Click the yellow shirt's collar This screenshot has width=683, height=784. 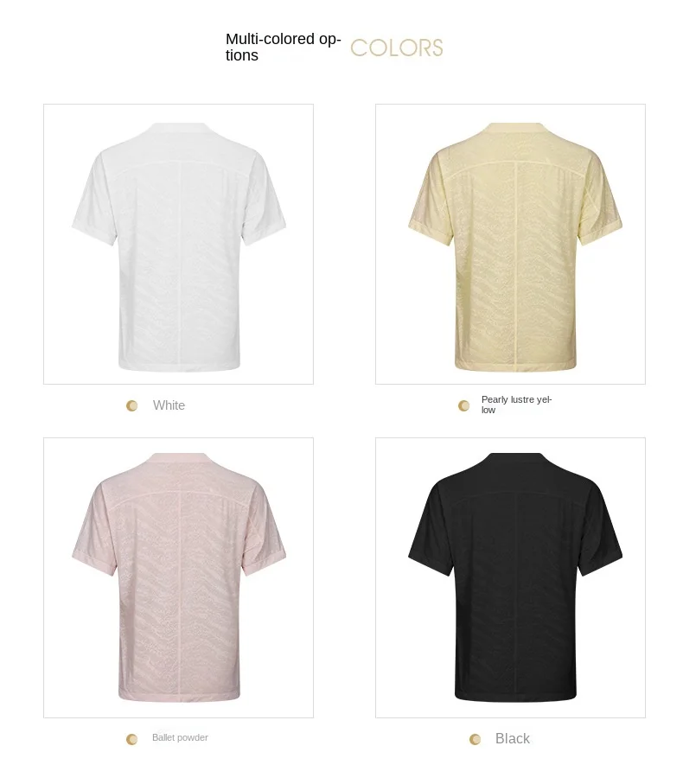515,128
